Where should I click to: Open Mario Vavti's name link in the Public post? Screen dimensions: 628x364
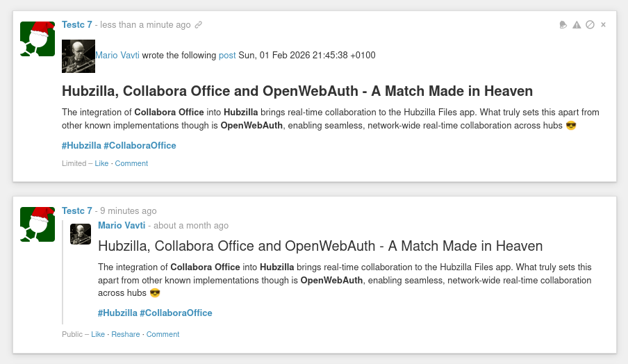122,226
